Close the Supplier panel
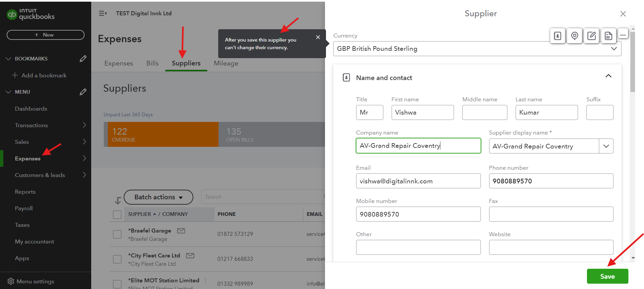The width and height of the screenshot is (644, 289). (623, 14)
